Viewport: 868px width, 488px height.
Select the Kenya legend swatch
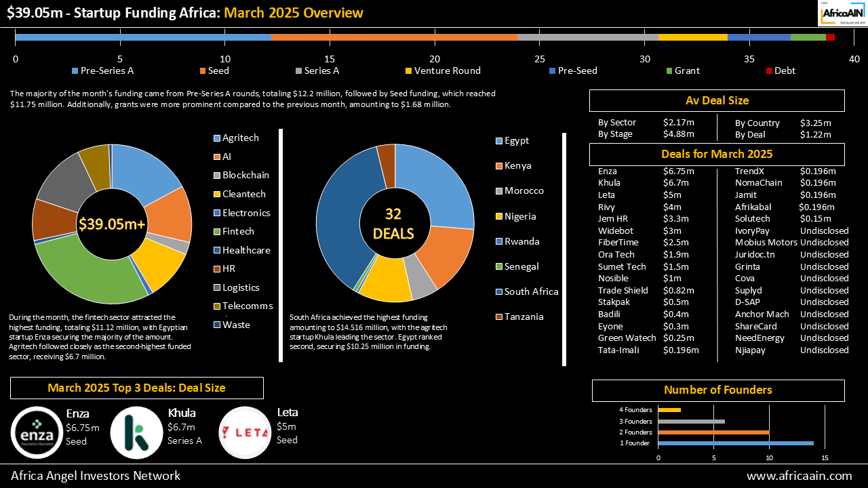(x=498, y=166)
